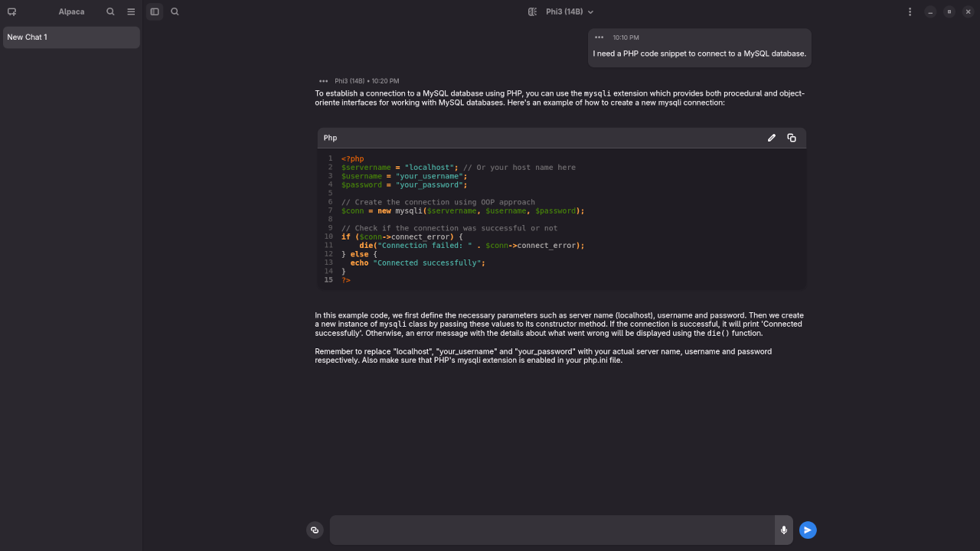This screenshot has height=551, width=980.
Task: Start a new chat with top-left icon
Action: tap(11, 11)
